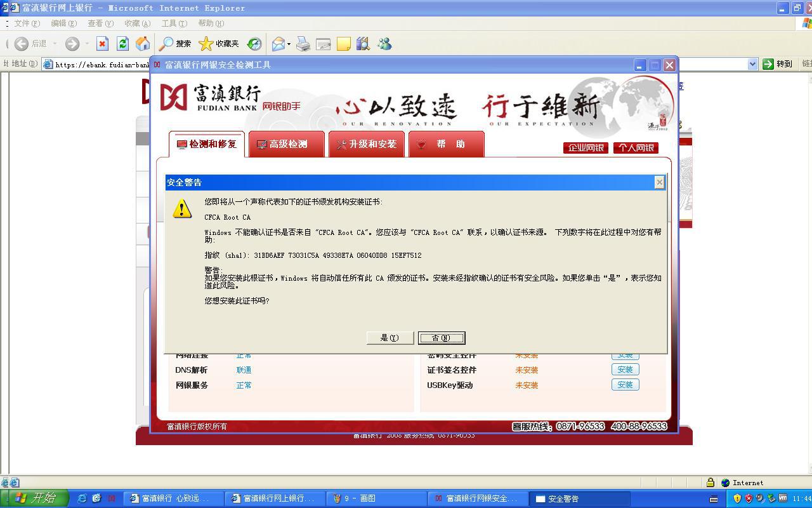The height and width of the screenshot is (508, 812).
Task: Click 安装 next to USBKey驱动
Action: click(625, 385)
